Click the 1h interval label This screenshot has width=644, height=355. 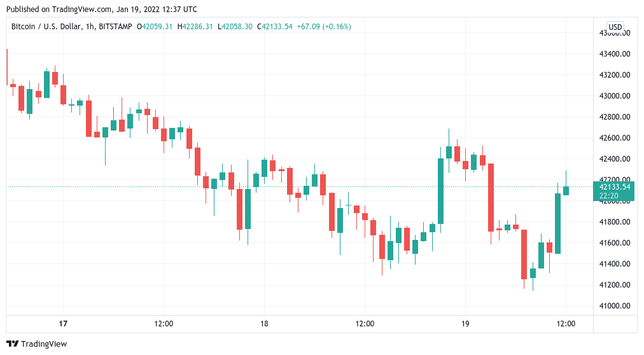click(x=90, y=27)
